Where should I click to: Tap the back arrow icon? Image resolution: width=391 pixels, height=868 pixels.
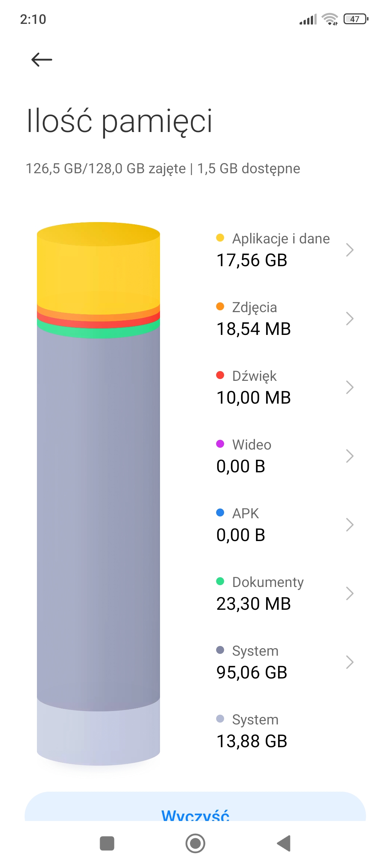tap(42, 60)
